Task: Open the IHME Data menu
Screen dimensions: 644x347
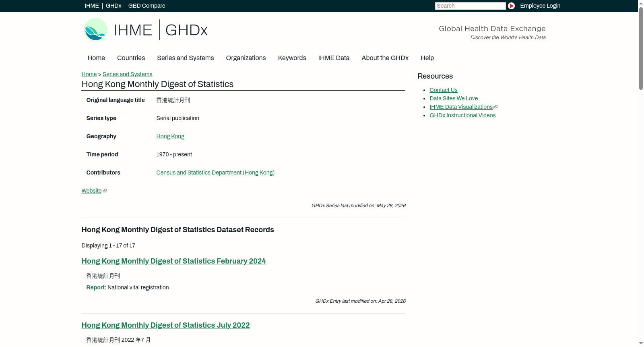Action: coord(334,58)
